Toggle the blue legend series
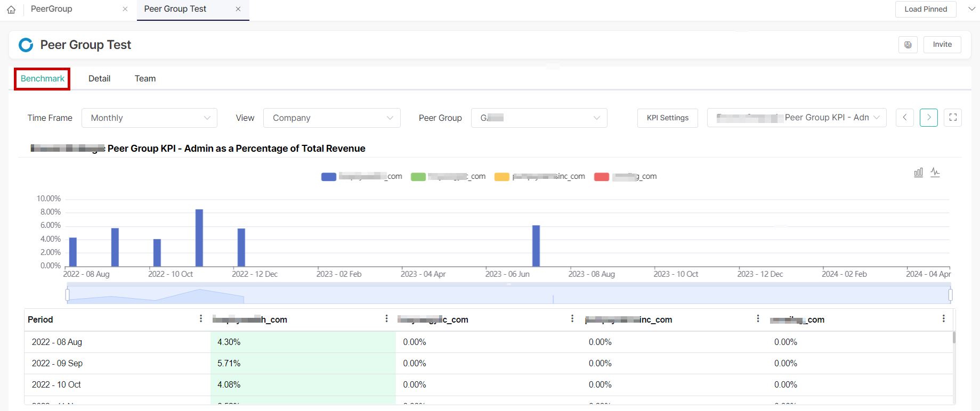Image resolution: width=980 pixels, height=411 pixels. (x=361, y=177)
